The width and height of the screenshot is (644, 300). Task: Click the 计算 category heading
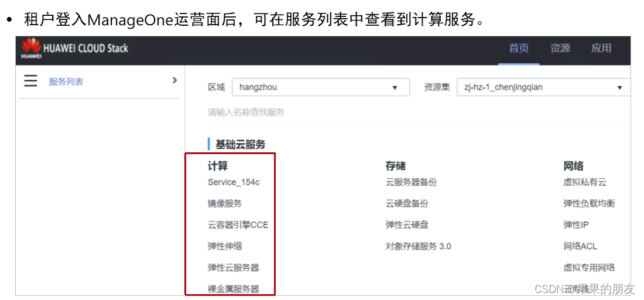218,166
